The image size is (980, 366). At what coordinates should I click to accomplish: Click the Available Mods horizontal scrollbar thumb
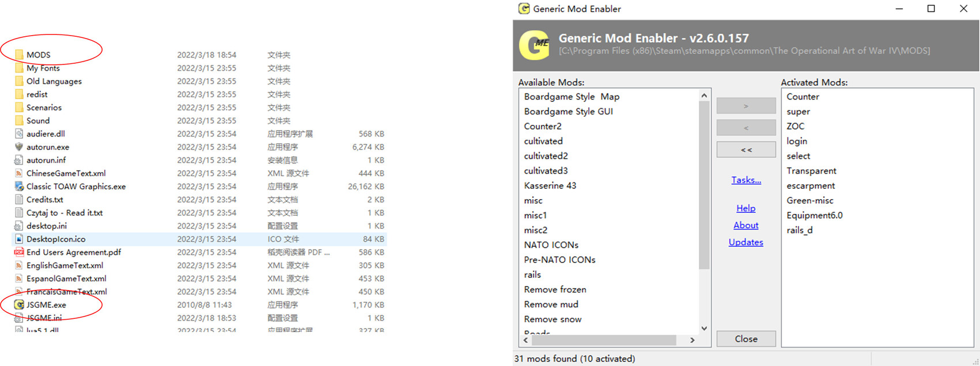[x=604, y=340]
